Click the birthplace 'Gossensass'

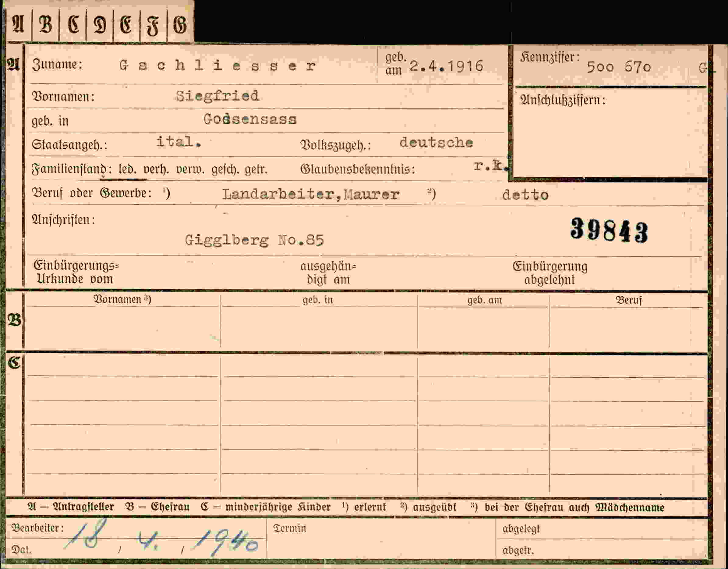click(x=250, y=119)
